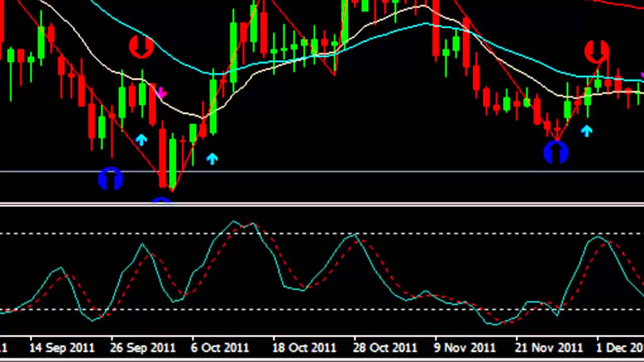Click the 18 Oct 2011 date label
644x362 pixels.
[304, 347]
